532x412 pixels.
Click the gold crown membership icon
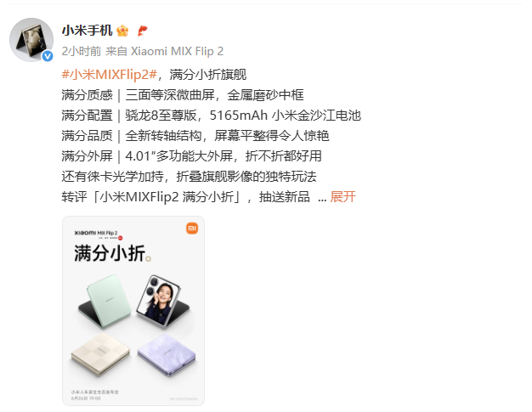(122, 31)
